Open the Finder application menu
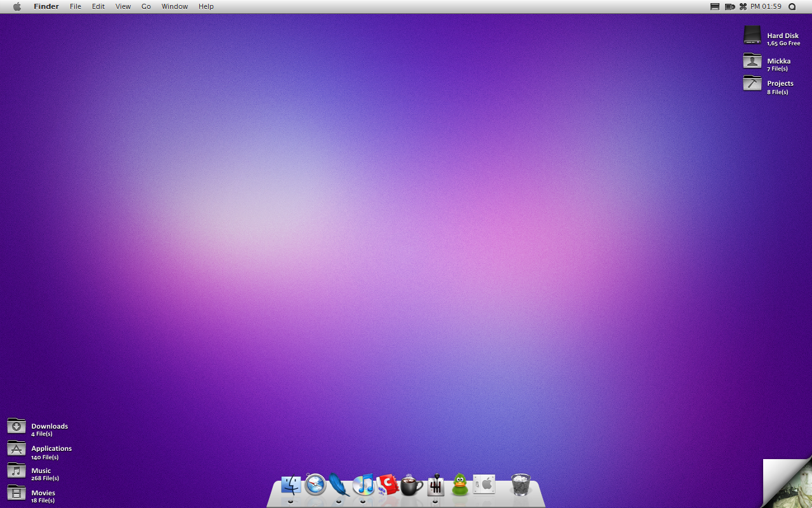Screen dimensions: 812x508 tap(46, 6)
